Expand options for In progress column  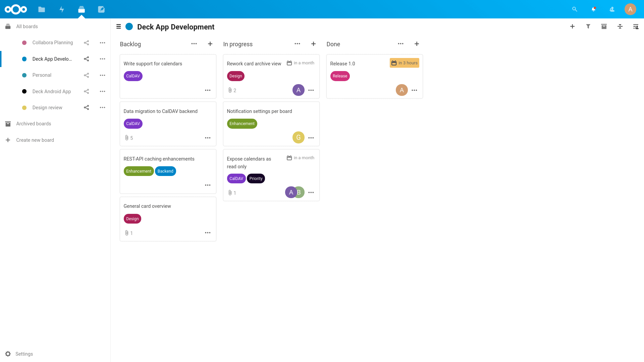297,44
